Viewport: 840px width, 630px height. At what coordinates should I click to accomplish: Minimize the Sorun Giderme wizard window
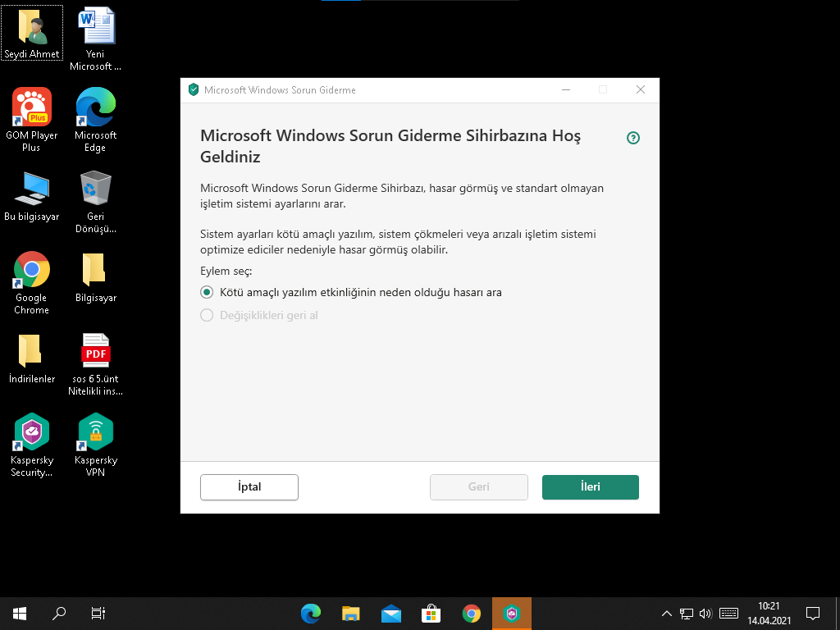pyautogui.click(x=566, y=89)
